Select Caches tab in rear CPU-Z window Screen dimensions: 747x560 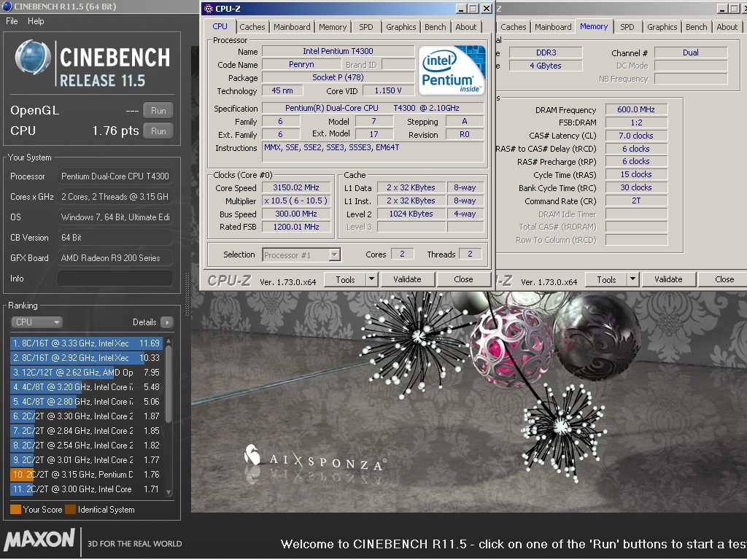pos(513,27)
